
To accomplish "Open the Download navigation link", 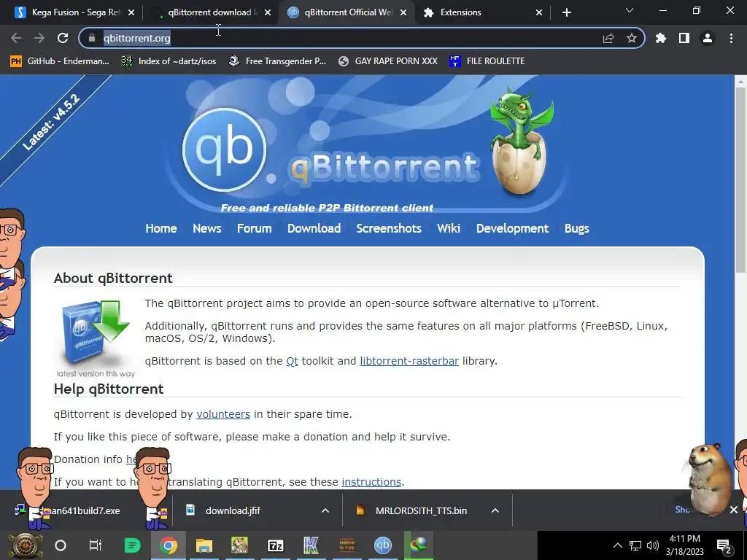I will (x=314, y=228).
